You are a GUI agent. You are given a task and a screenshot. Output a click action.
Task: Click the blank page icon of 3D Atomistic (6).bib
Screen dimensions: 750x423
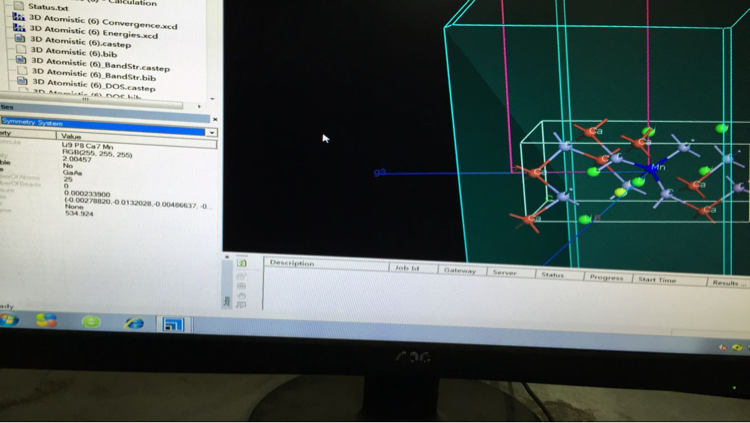click(x=21, y=49)
